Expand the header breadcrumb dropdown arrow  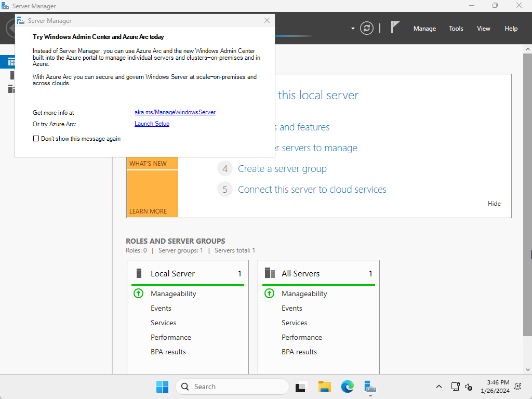point(353,29)
